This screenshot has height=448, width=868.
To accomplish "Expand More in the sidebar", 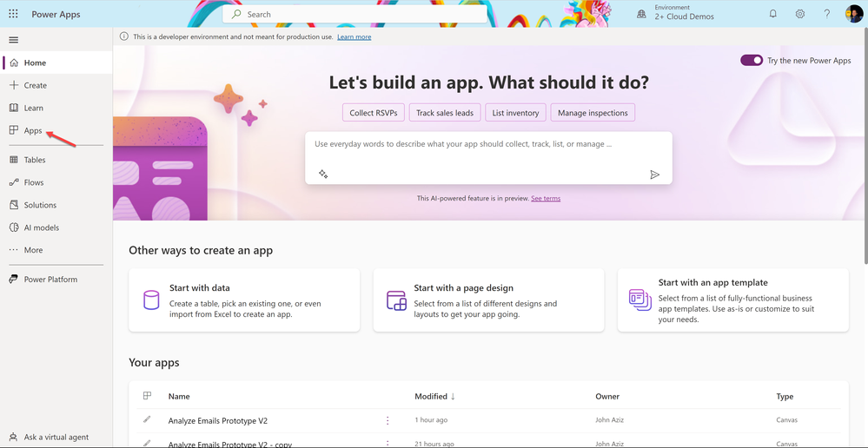I will (56, 250).
